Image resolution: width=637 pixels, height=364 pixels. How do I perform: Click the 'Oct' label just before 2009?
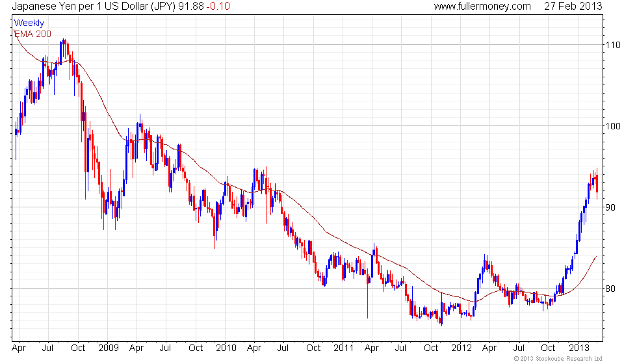[x=78, y=348]
